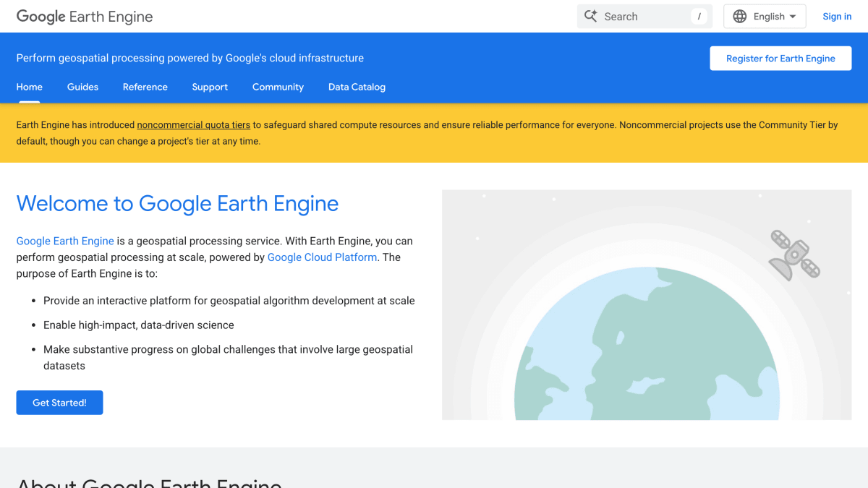Select the Home tab
The image size is (868, 488).
(x=30, y=87)
